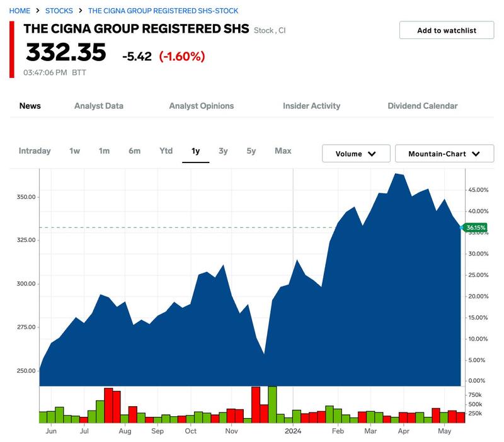Viewport: 504px width, 442px height.
Task: Open the Volume dropdown
Action: coord(356,154)
